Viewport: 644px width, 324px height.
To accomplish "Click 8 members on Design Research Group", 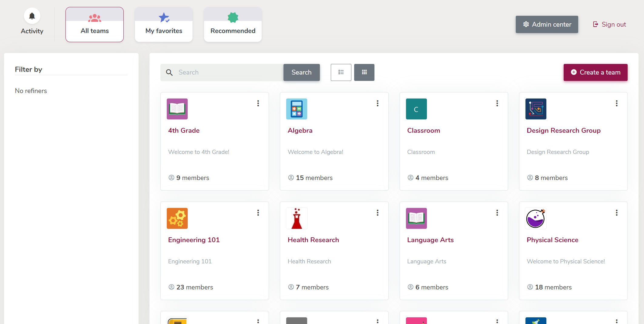I will click(547, 178).
